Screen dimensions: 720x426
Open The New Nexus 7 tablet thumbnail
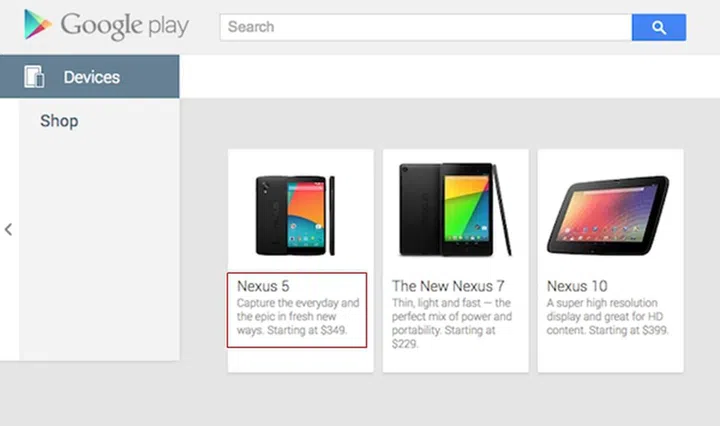(455, 209)
